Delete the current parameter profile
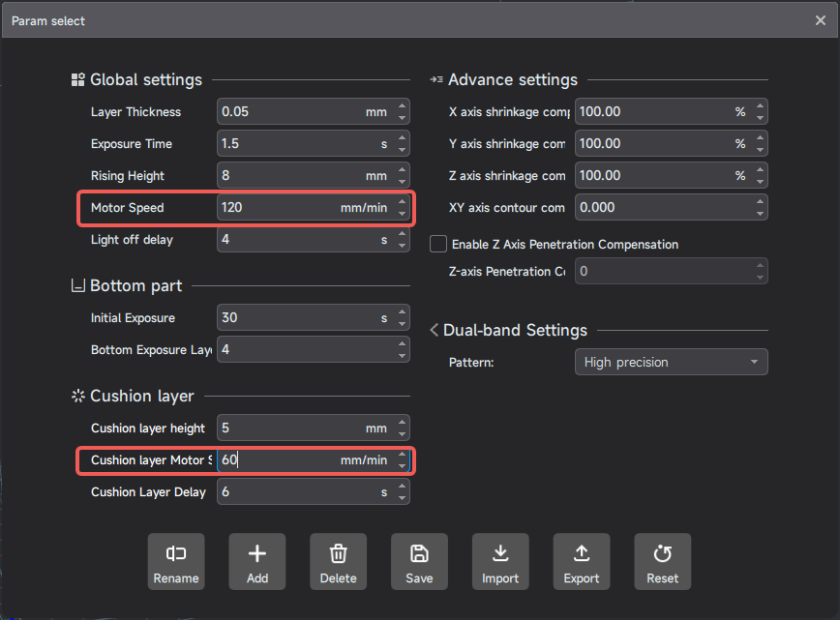 click(338, 561)
